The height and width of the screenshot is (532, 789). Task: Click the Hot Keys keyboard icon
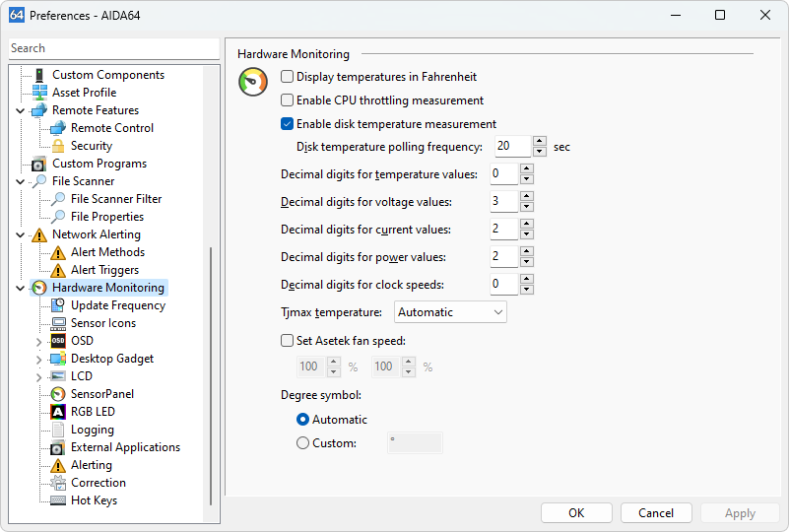tap(58, 500)
